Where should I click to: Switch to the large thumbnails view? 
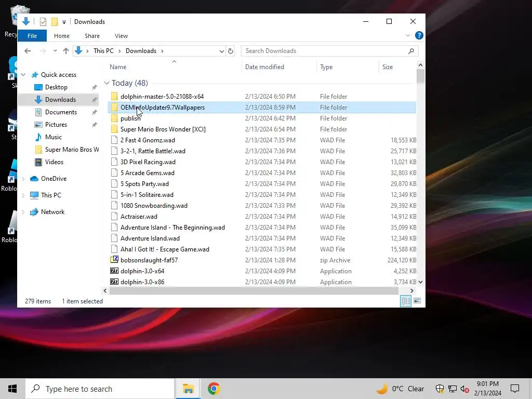point(417,301)
